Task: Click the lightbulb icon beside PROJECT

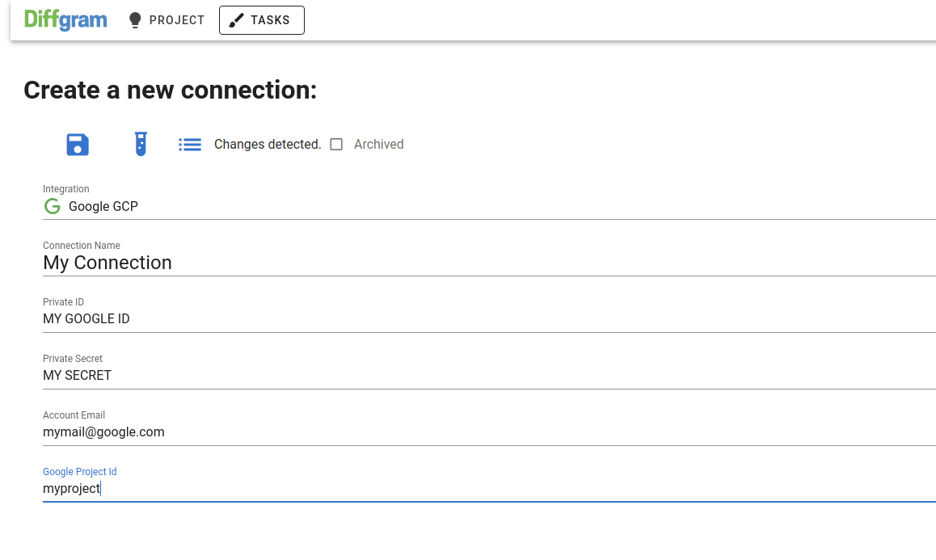Action: [135, 20]
